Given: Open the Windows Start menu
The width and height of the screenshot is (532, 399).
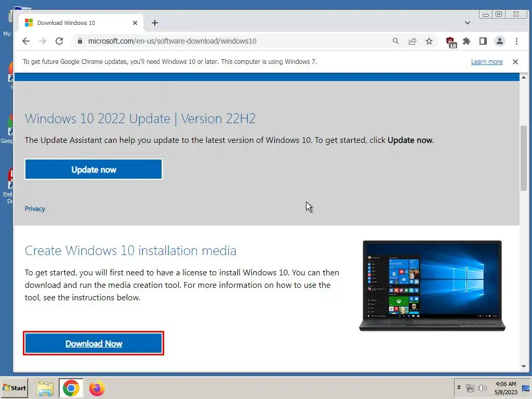Looking at the screenshot, I should (x=14, y=388).
